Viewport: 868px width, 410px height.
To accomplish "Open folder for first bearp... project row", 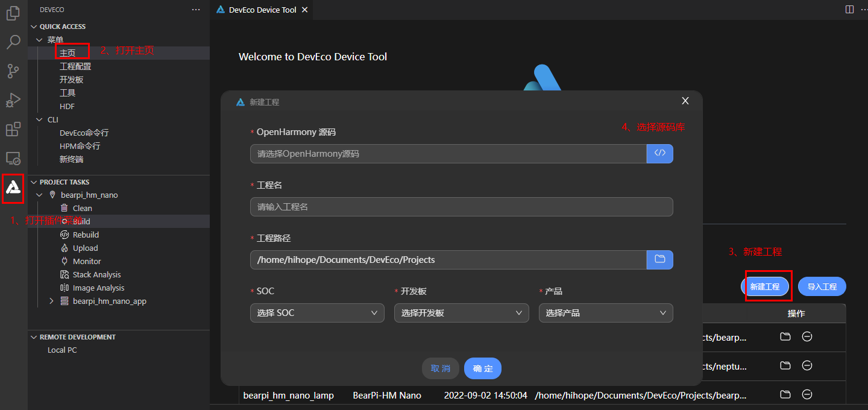I will (785, 336).
